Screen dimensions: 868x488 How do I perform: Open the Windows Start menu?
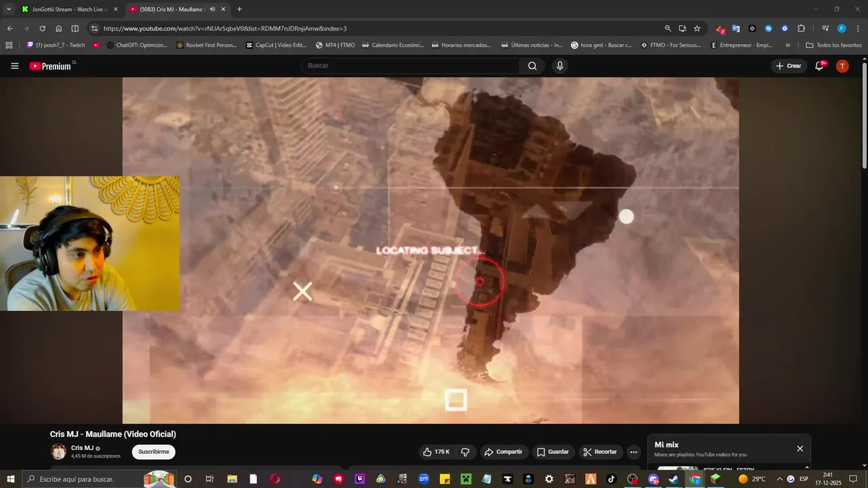point(10,479)
